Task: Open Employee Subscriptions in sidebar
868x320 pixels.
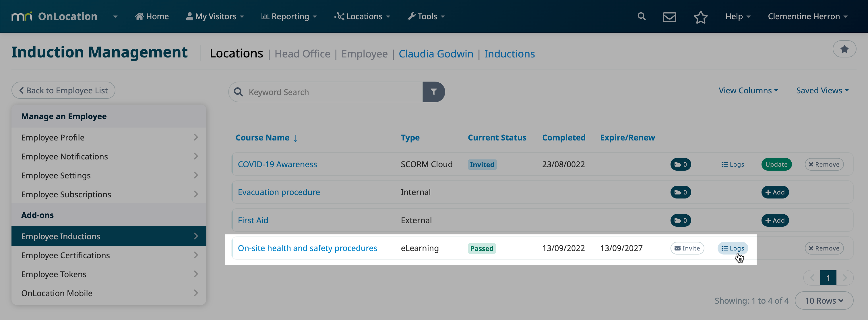Action: point(109,194)
